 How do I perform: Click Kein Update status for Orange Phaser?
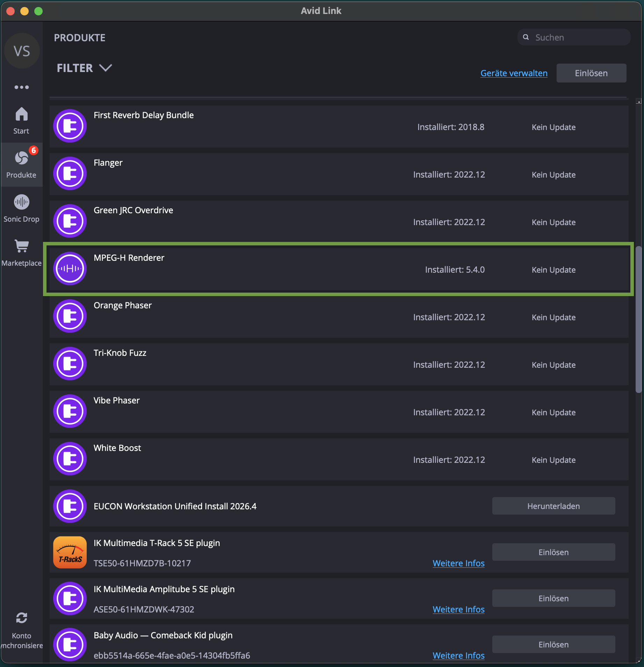553,317
